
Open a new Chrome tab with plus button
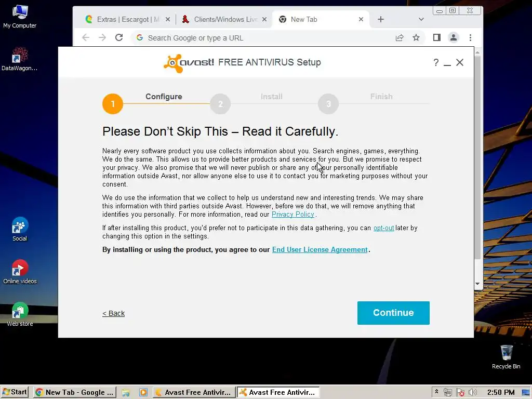pos(381,19)
